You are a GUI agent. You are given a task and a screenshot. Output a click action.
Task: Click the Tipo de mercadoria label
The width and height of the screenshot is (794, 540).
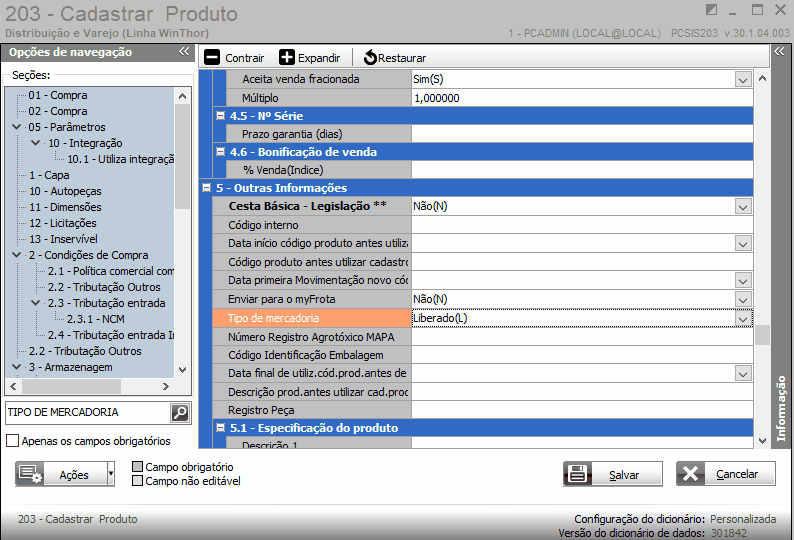[x=273, y=318]
